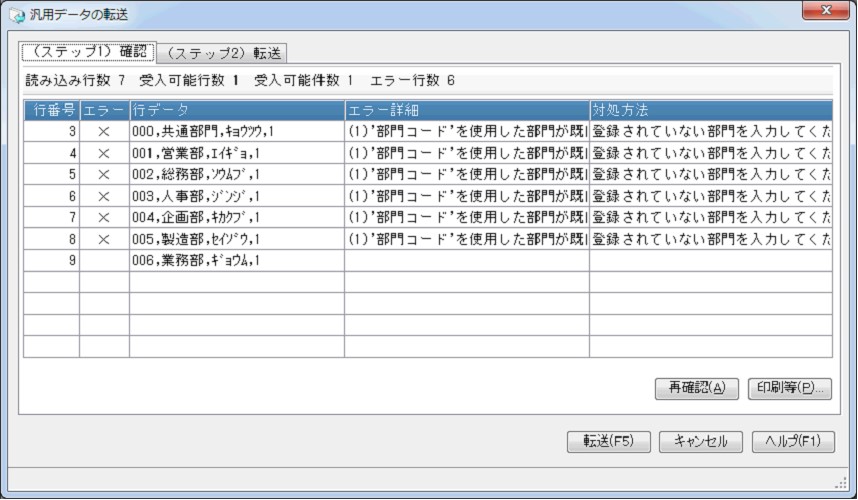Click the error X mark in row 3
The width and height of the screenshot is (858, 500).
(x=103, y=130)
